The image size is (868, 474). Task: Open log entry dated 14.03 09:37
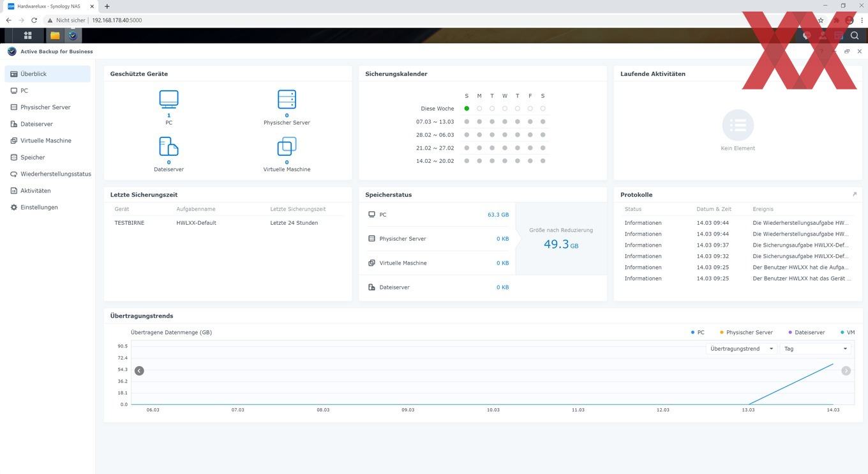[x=738, y=245]
